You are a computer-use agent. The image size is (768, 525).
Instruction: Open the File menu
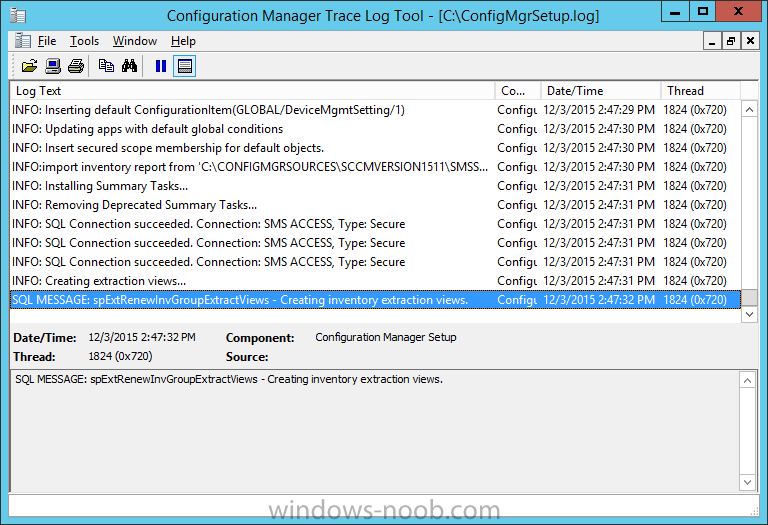pos(47,41)
